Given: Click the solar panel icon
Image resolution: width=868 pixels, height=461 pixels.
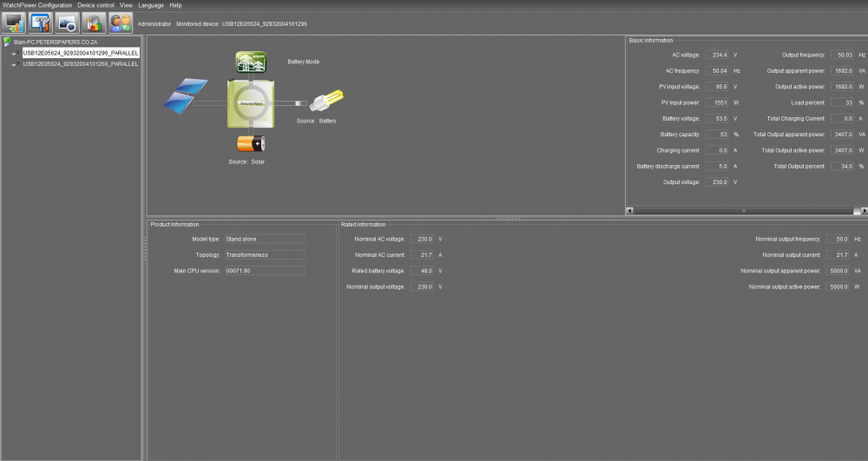Looking at the screenshot, I should (186, 95).
